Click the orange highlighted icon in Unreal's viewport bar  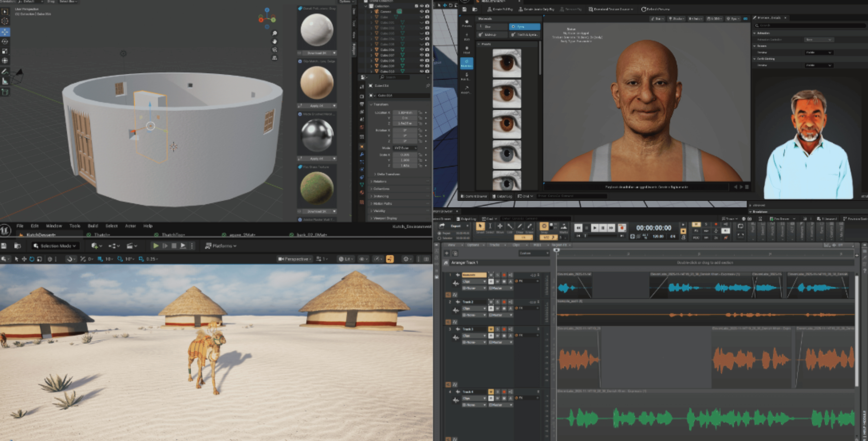[390, 259]
